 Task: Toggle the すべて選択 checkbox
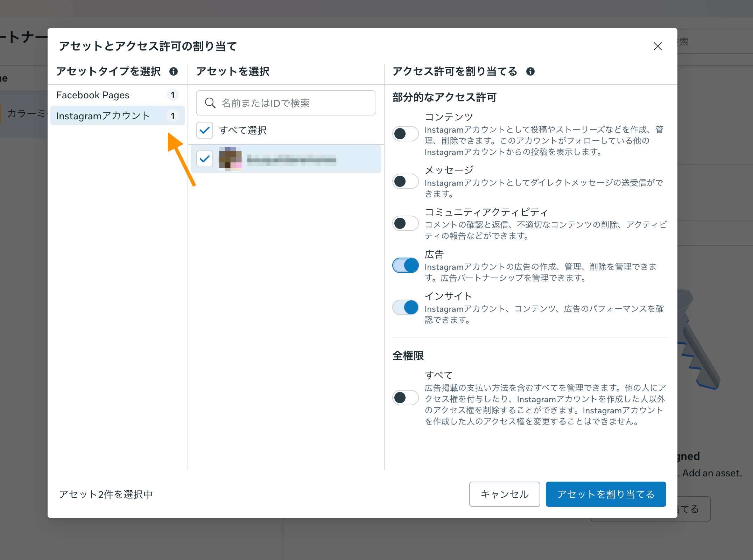205,130
